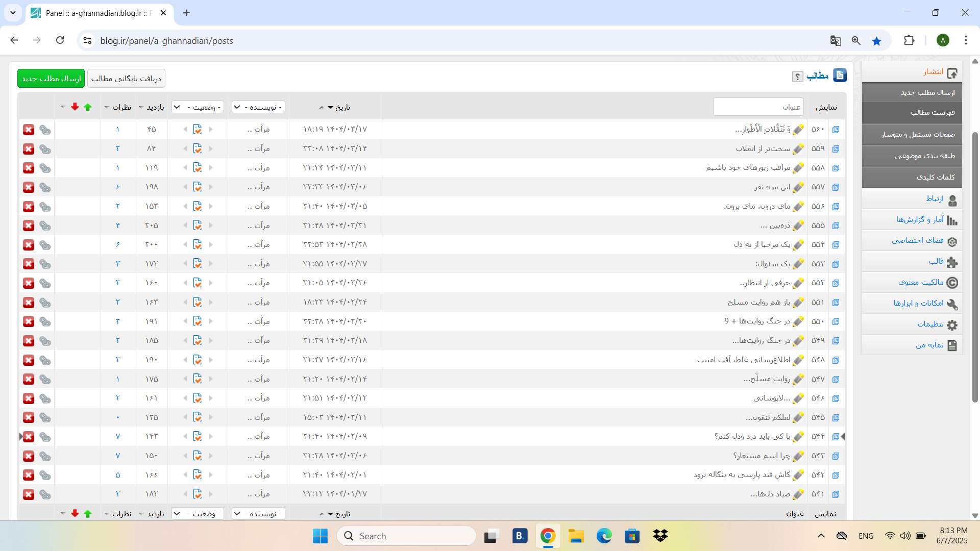Toggle publish status icon for post 556
The image size is (980, 551).
(x=198, y=206)
